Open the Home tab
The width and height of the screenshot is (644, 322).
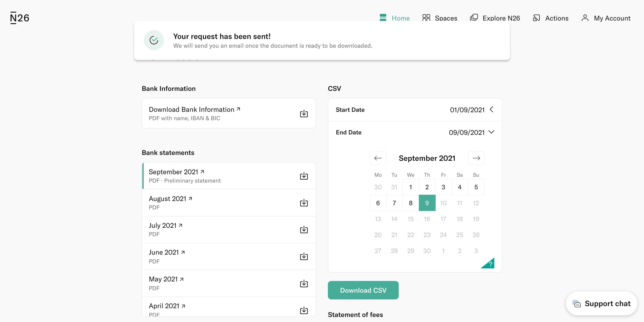click(394, 18)
